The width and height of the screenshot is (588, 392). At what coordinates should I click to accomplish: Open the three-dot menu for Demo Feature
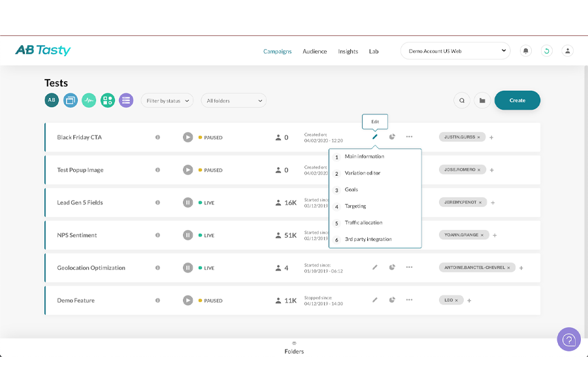point(409,301)
